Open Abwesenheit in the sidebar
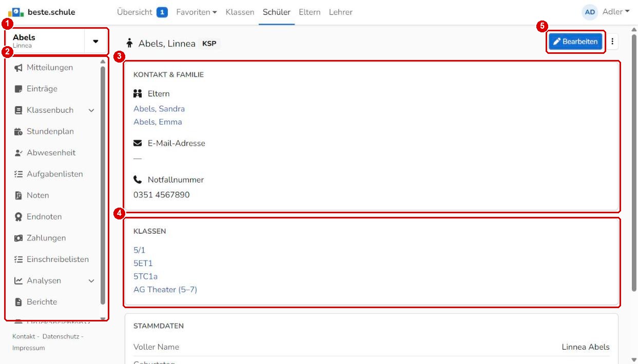This screenshot has width=638, height=364. [51, 153]
